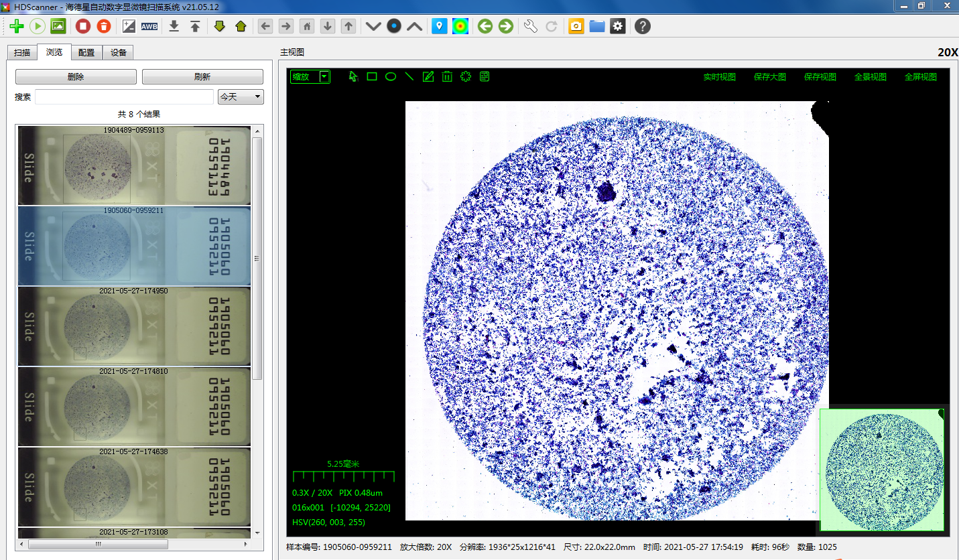The height and width of the screenshot is (560, 959).
Task: Click the focus up chevron icon
Action: 415,26
